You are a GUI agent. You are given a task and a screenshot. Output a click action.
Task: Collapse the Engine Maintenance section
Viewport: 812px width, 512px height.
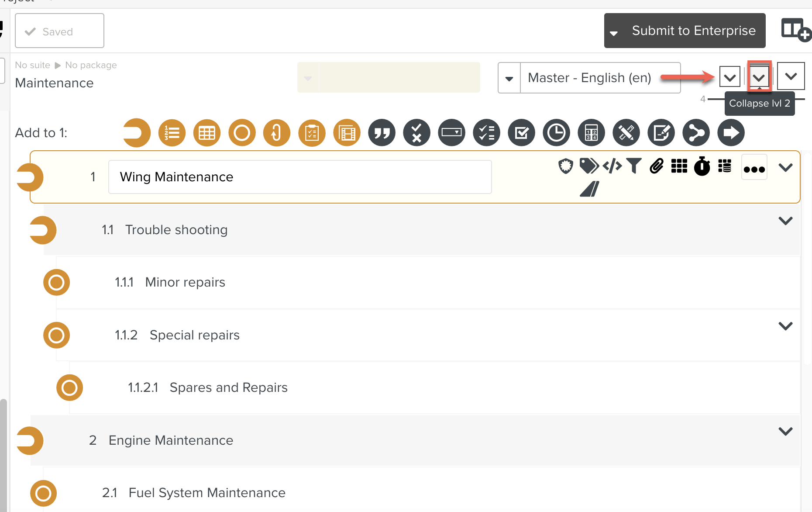click(785, 432)
